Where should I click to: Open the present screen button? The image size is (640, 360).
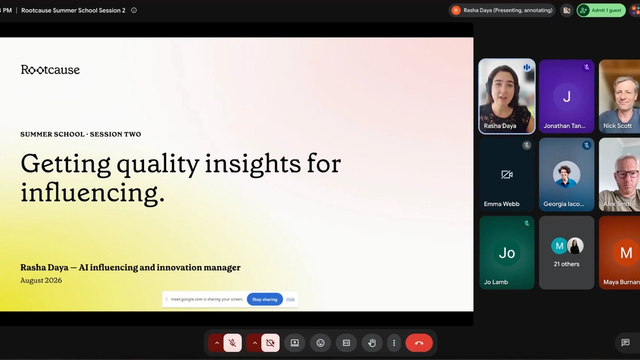click(x=295, y=343)
